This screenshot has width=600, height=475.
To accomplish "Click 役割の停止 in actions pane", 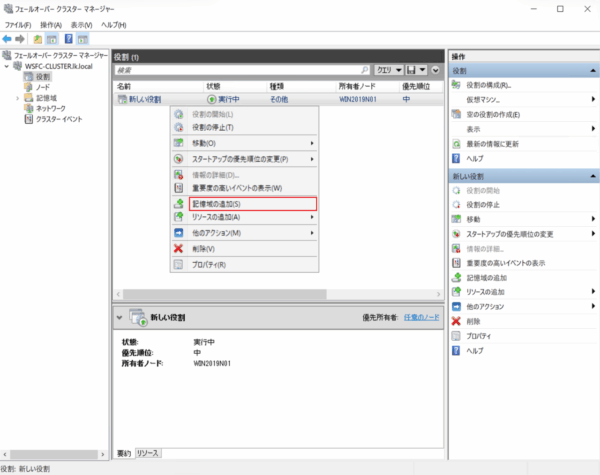I will (483, 205).
